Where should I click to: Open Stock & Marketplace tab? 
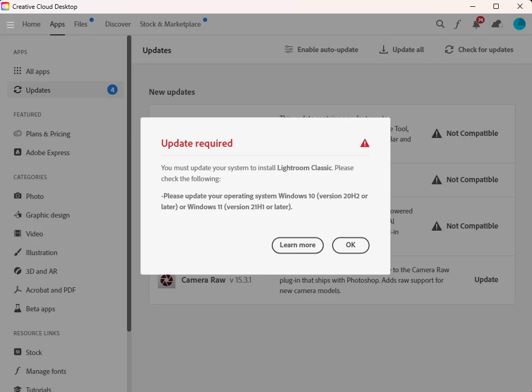coord(170,24)
